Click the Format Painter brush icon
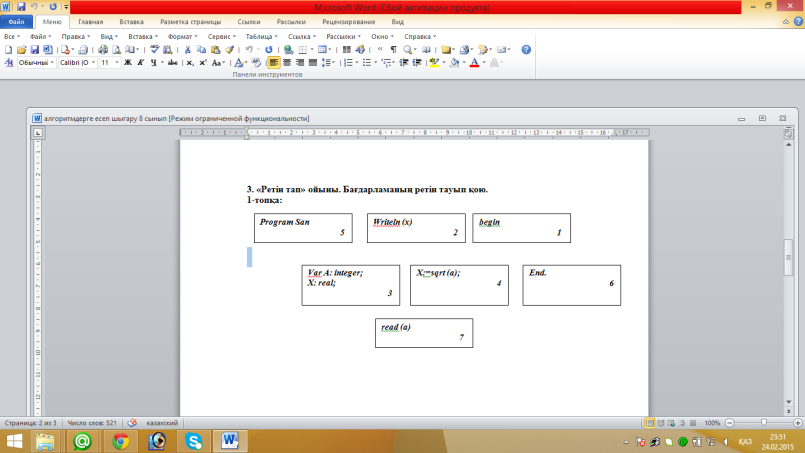 click(x=229, y=50)
